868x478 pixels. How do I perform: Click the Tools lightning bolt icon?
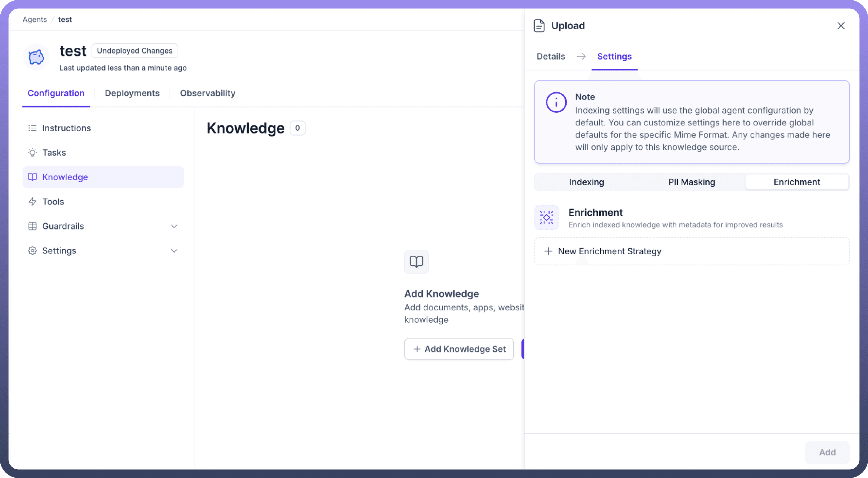point(32,202)
